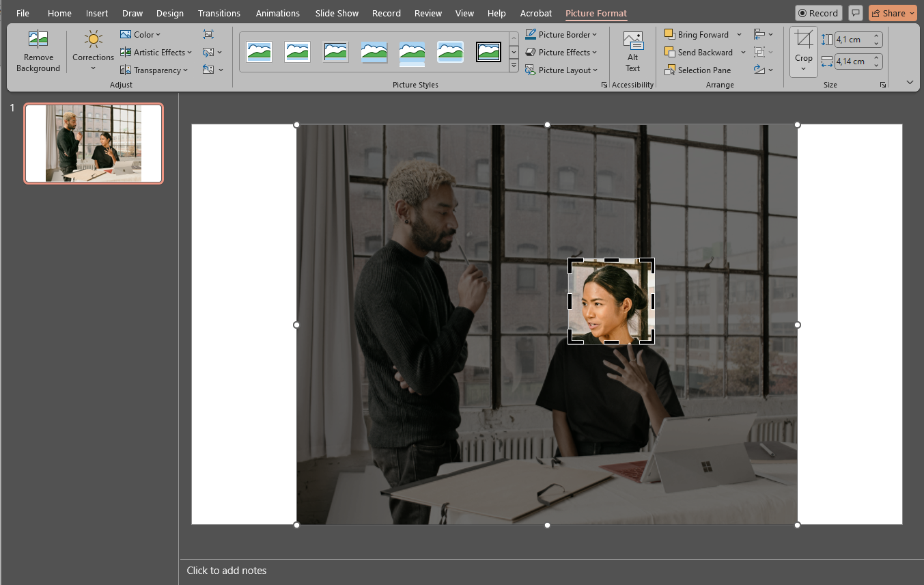Screen dimensions: 924x585
Task: Expand the Picture Styles gallery More button
Action: 514,66
